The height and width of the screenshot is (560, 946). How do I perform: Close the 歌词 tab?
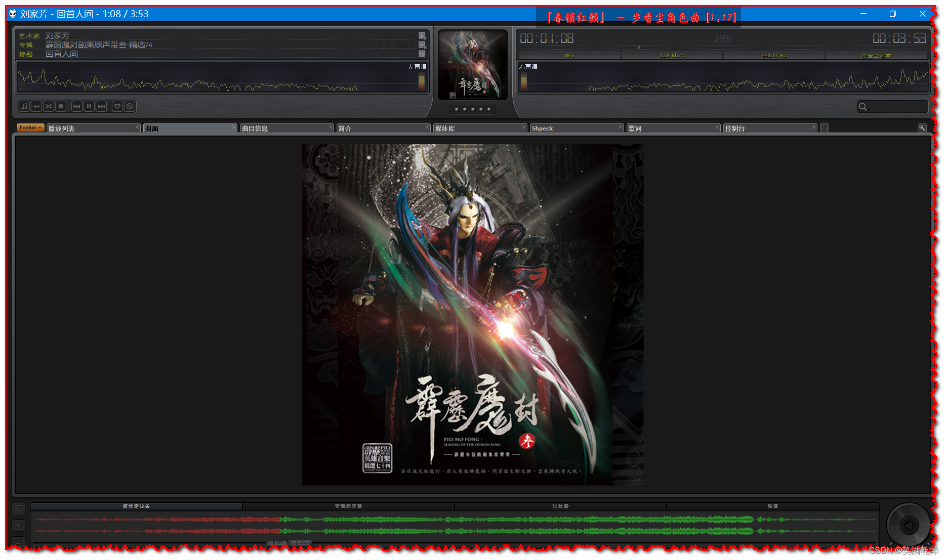[x=717, y=127]
